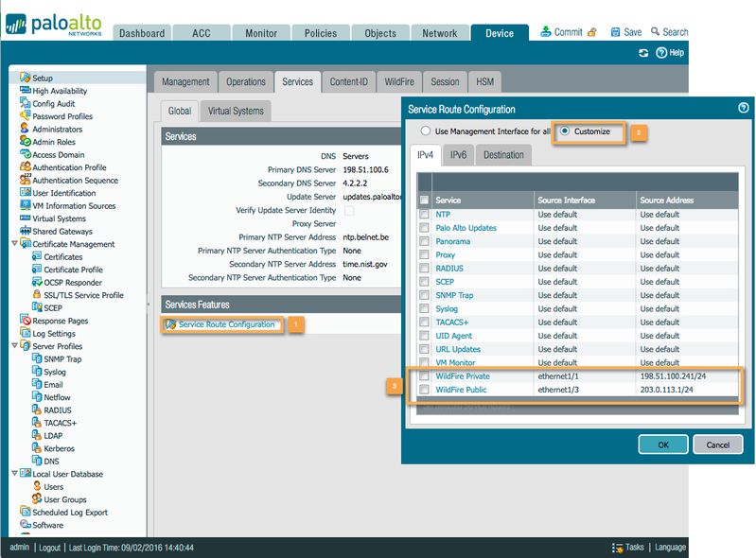The height and width of the screenshot is (558, 756).
Task: Click the VM Information Sources icon
Action: [25, 205]
